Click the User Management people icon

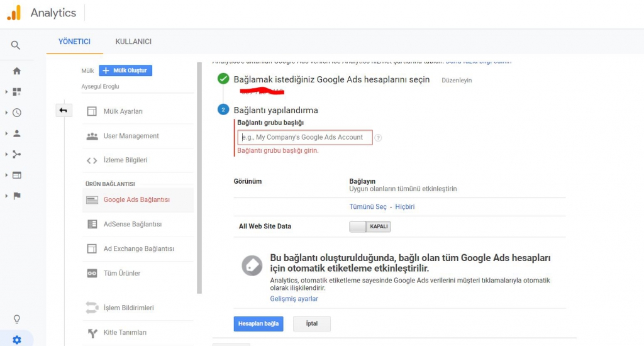(92, 136)
